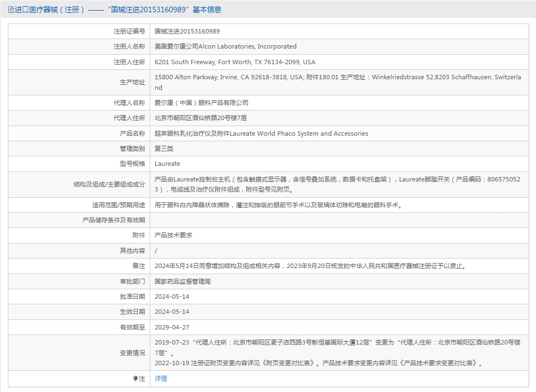Select the 第三类 management category value

[164, 149]
